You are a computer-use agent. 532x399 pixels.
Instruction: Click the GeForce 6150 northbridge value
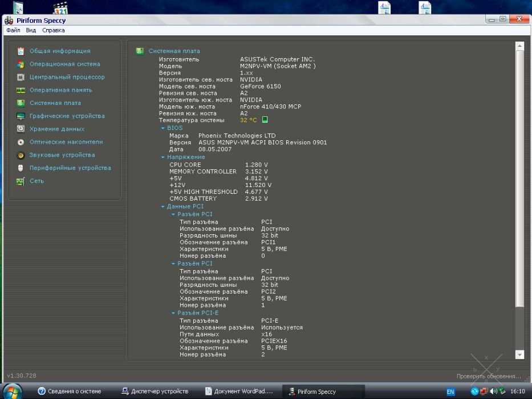click(260, 87)
